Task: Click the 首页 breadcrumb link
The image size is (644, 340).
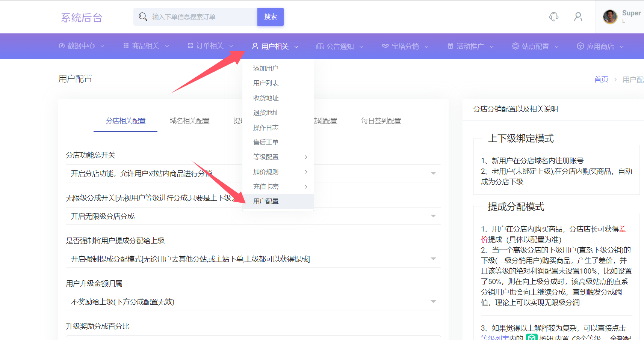Action: [x=601, y=79]
